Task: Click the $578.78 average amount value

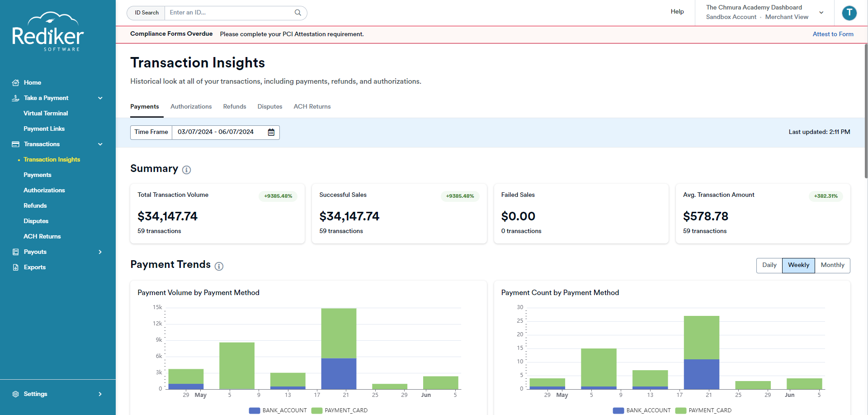Action: (x=706, y=217)
